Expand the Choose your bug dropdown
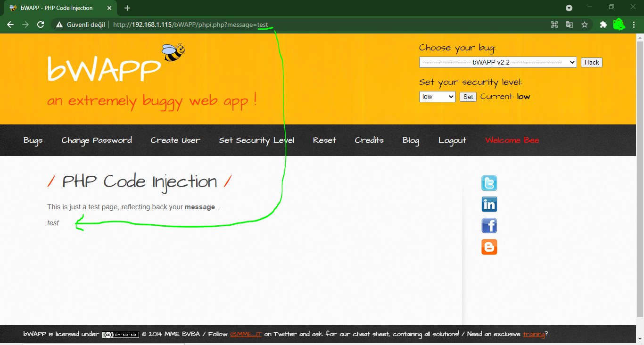Viewport: 644px width, 345px height. 498,62
